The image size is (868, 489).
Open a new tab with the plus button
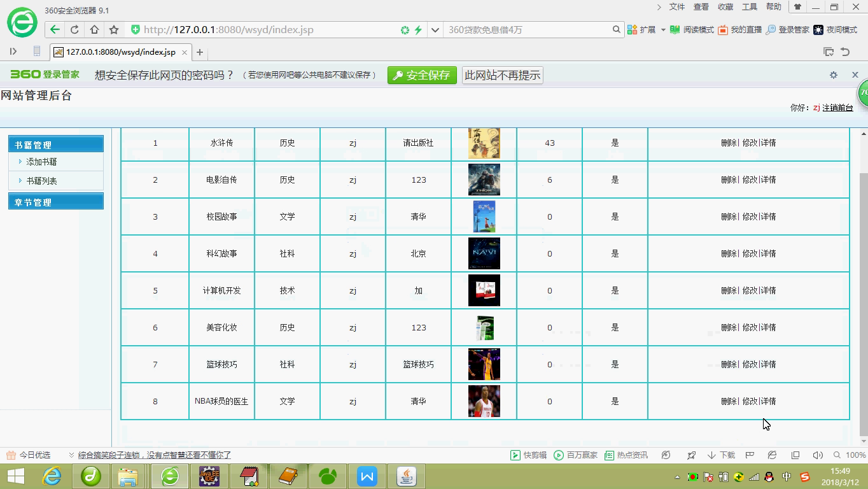(x=200, y=52)
